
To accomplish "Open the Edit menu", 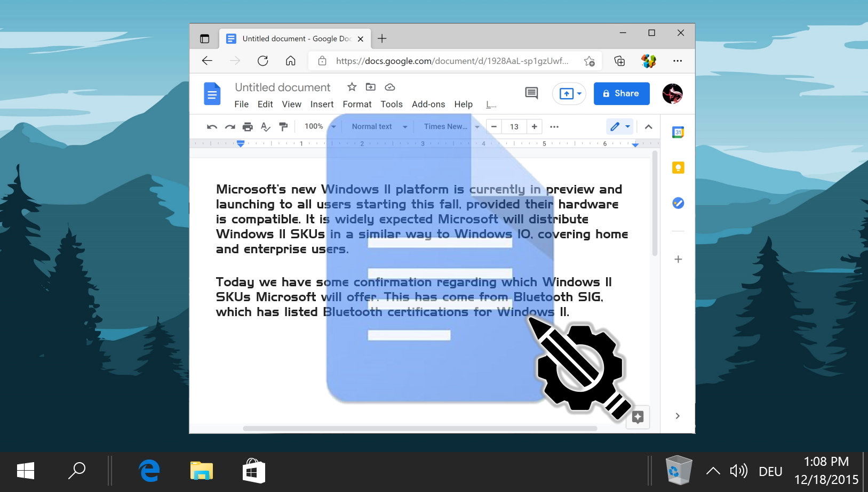I will (265, 104).
